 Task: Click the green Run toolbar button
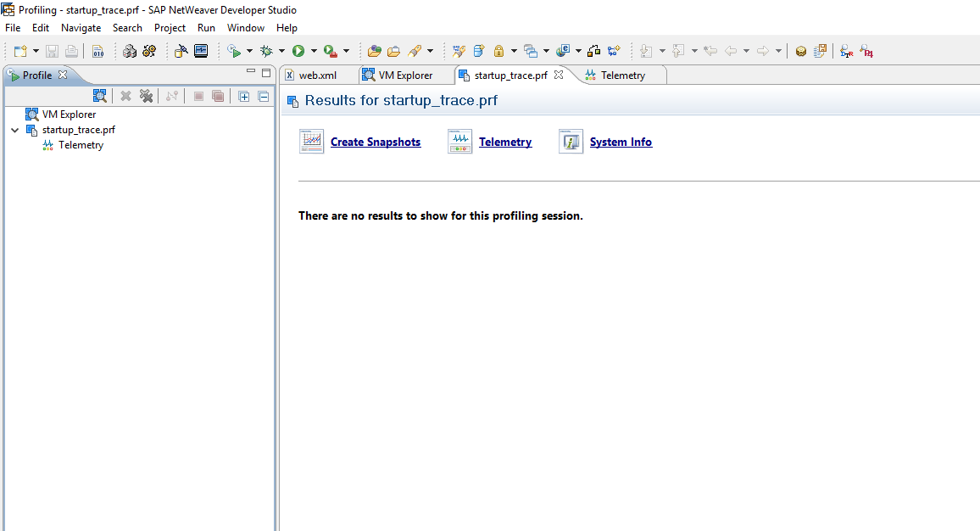(x=298, y=51)
